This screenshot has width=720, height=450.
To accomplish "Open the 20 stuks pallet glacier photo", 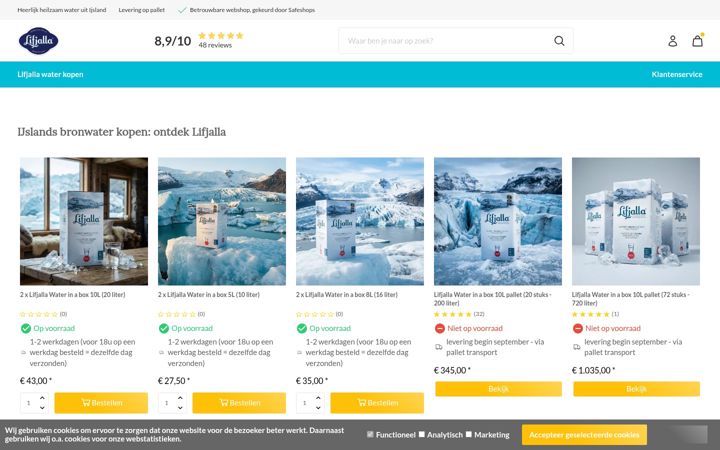I will [x=498, y=221].
